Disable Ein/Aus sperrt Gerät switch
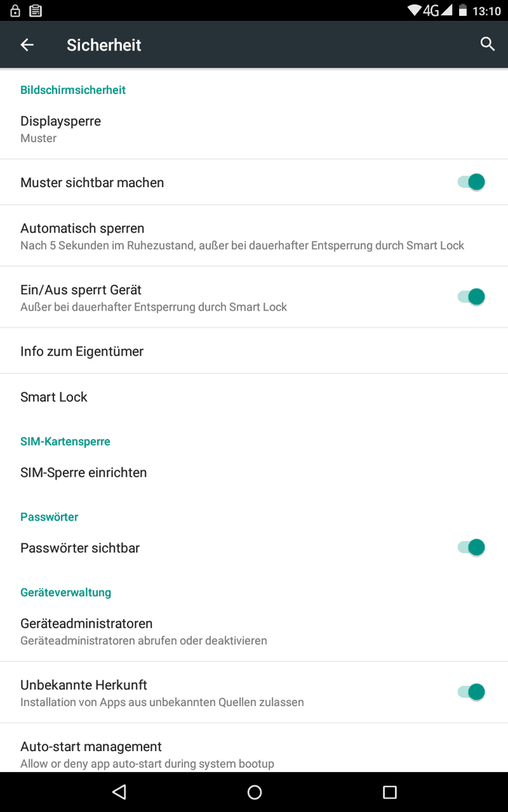Screen dimensions: 508x812 coord(470,297)
